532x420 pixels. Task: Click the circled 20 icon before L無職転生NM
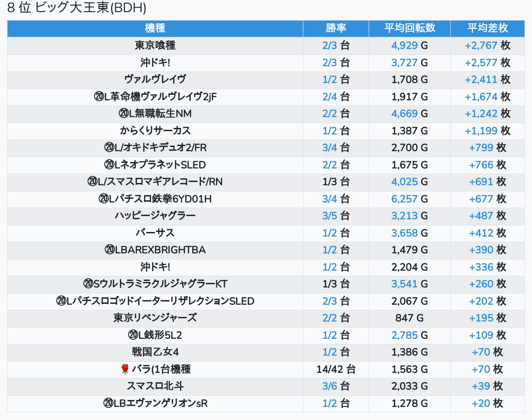pyautogui.click(x=124, y=114)
